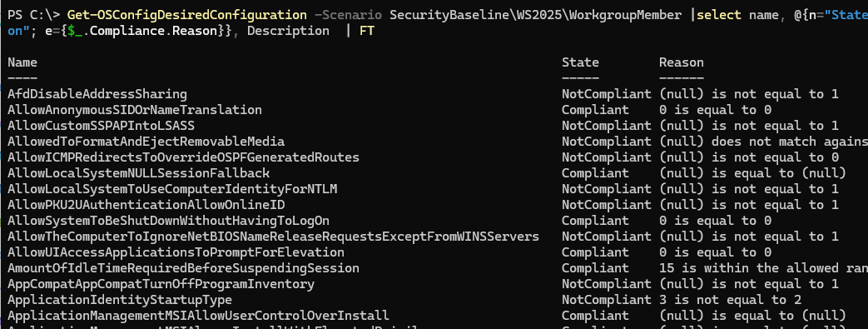
Task: Click the reason for ApplicationManagementMSIAllowUserControlOverInstall
Action: 753,316
